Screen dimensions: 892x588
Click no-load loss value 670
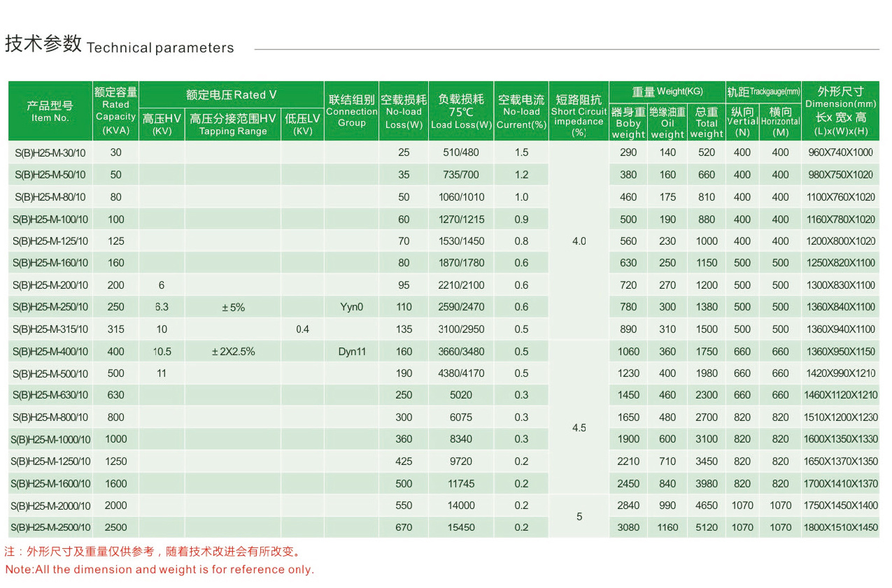point(404,527)
